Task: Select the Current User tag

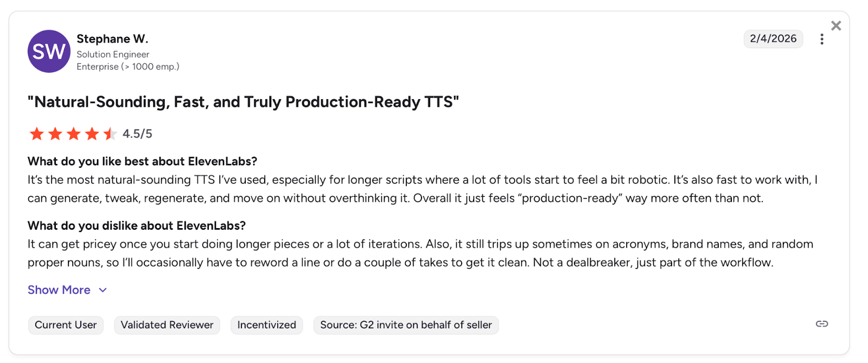Action: click(66, 325)
